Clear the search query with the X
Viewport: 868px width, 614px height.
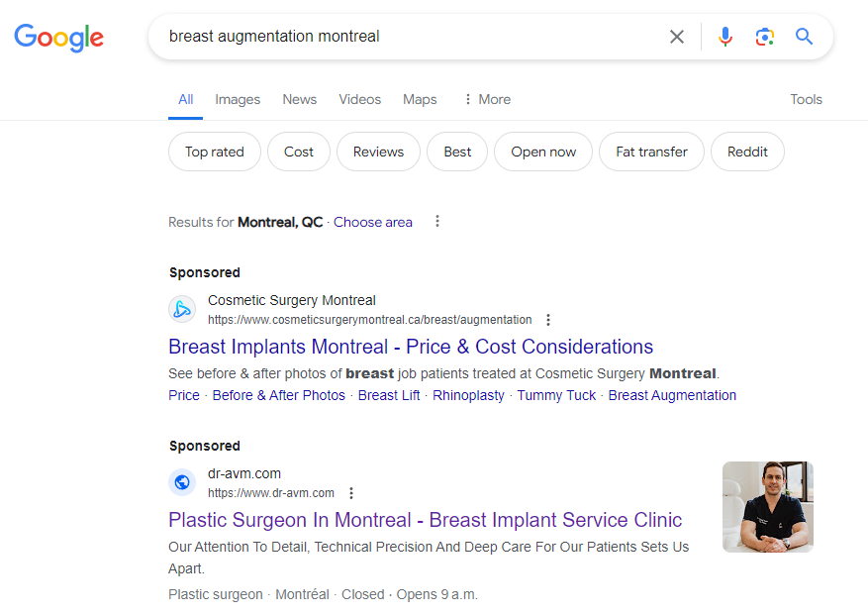coord(676,37)
